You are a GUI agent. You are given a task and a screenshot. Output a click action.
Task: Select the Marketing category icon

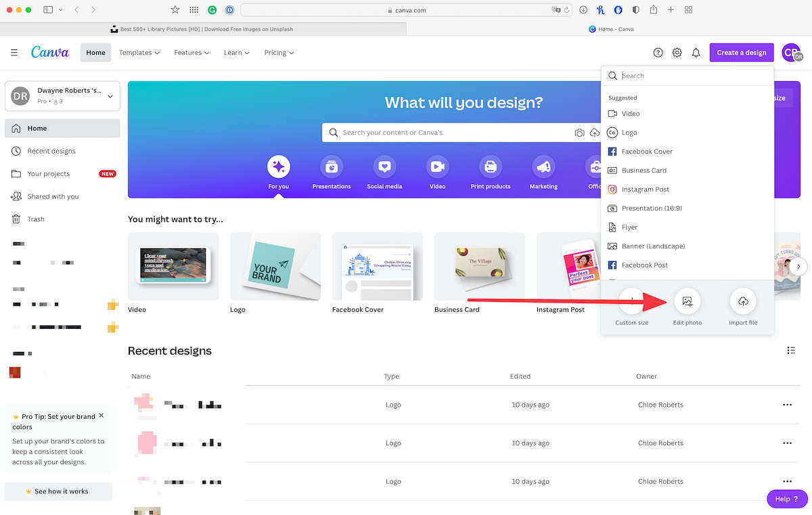click(543, 166)
